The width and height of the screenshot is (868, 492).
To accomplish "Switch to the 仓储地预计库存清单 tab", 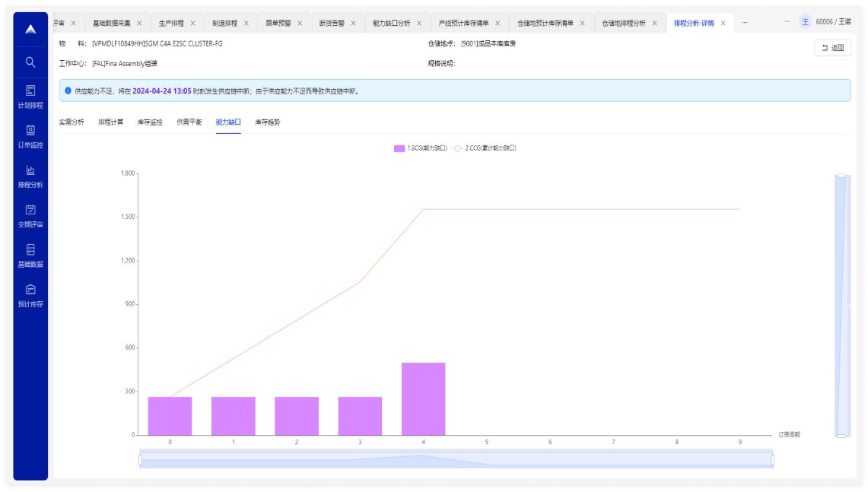I will click(x=545, y=24).
